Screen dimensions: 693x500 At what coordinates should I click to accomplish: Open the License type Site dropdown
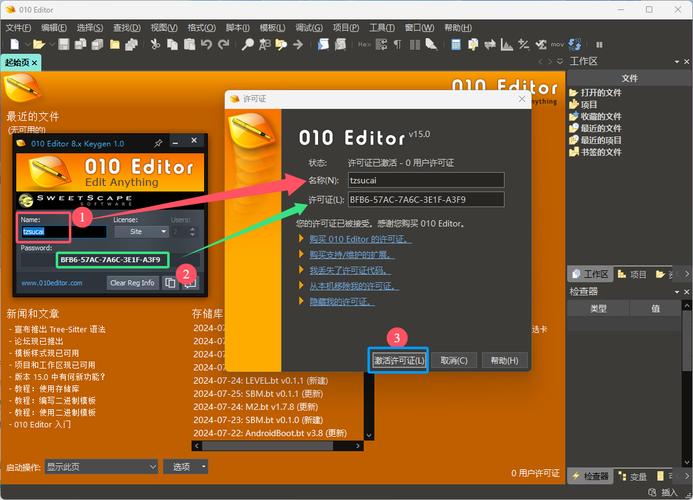coord(139,231)
